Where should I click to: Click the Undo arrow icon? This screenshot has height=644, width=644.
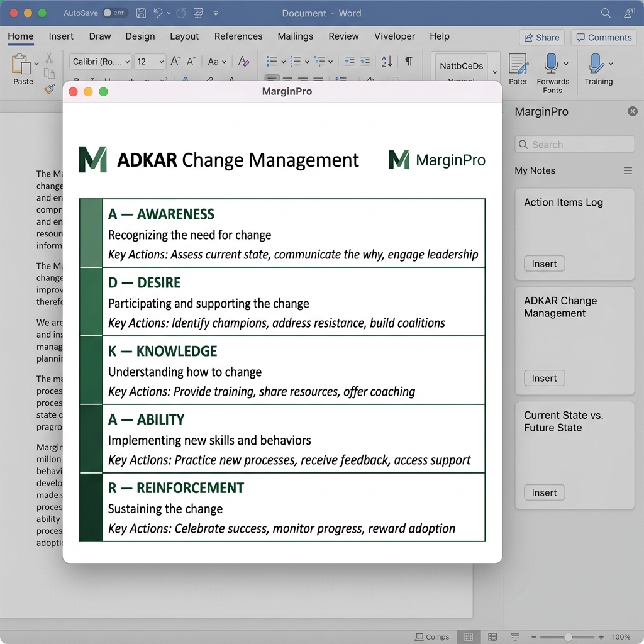pos(158,13)
